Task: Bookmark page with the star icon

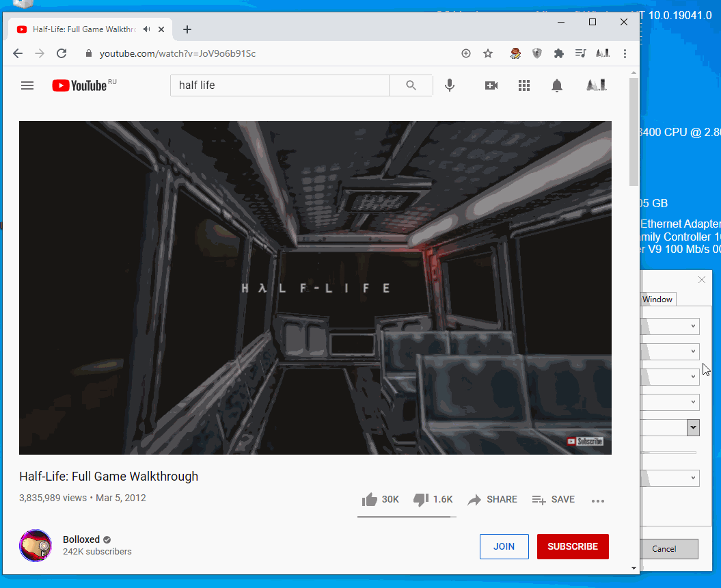Action: coord(488,53)
